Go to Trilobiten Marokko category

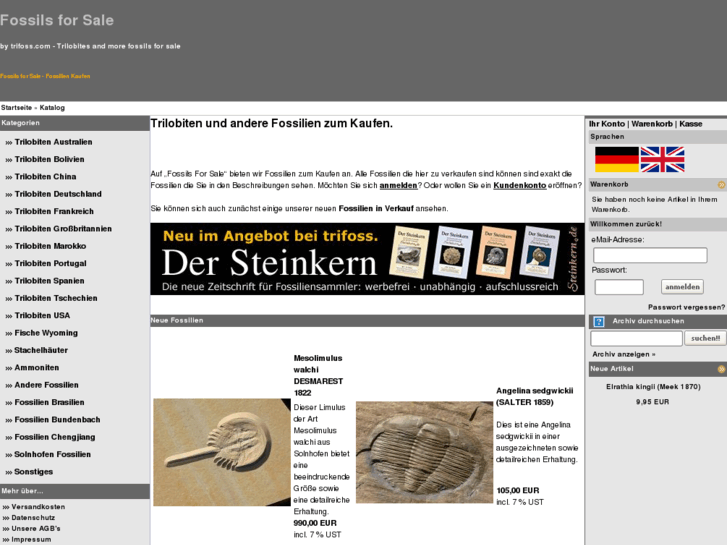[x=50, y=246]
